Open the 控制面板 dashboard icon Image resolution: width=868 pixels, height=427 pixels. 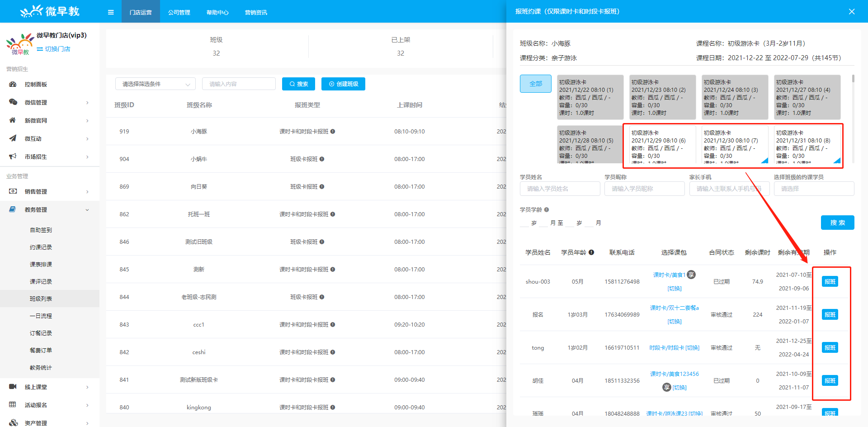[13, 84]
